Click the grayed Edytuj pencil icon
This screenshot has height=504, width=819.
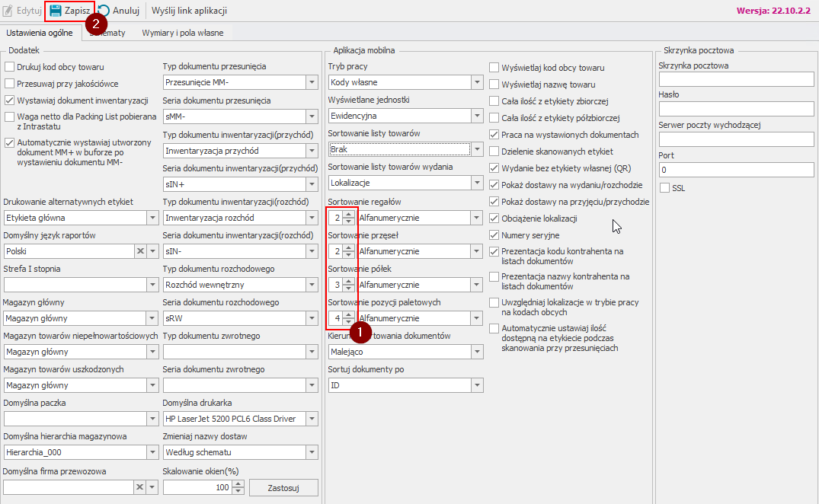(8, 11)
